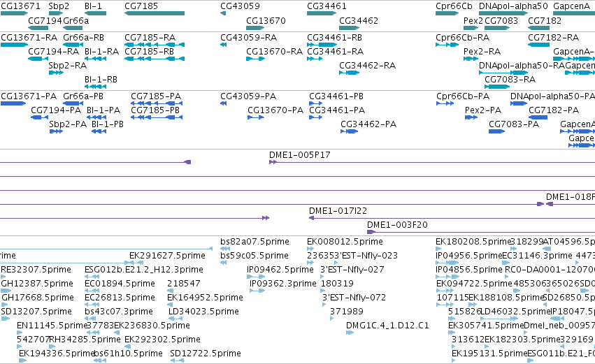Click EST EK008012.5prime

tap(345, 242)
